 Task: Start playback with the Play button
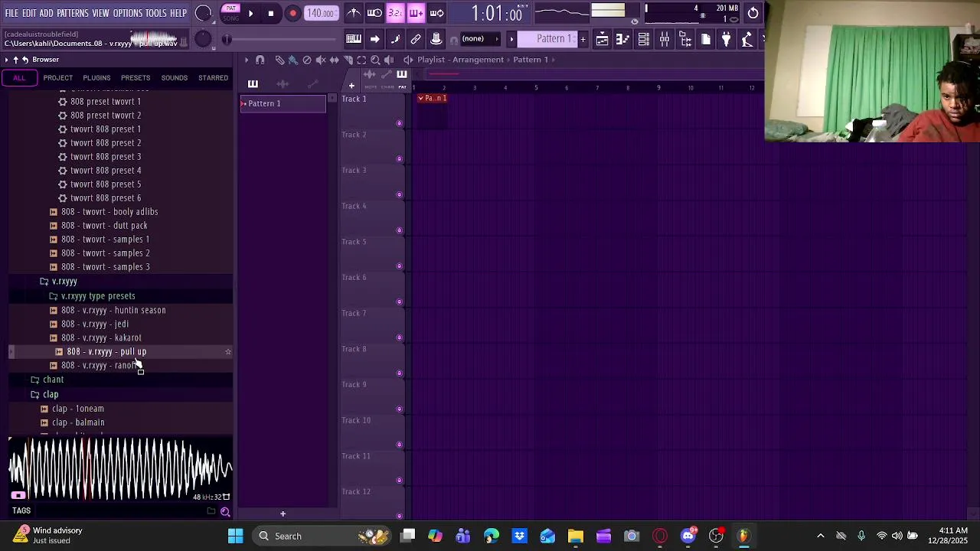pyautogui.click(x=250, y=13)
